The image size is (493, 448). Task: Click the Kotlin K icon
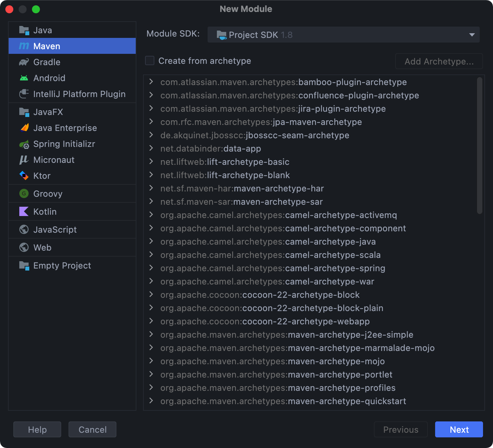click(24, 211)
